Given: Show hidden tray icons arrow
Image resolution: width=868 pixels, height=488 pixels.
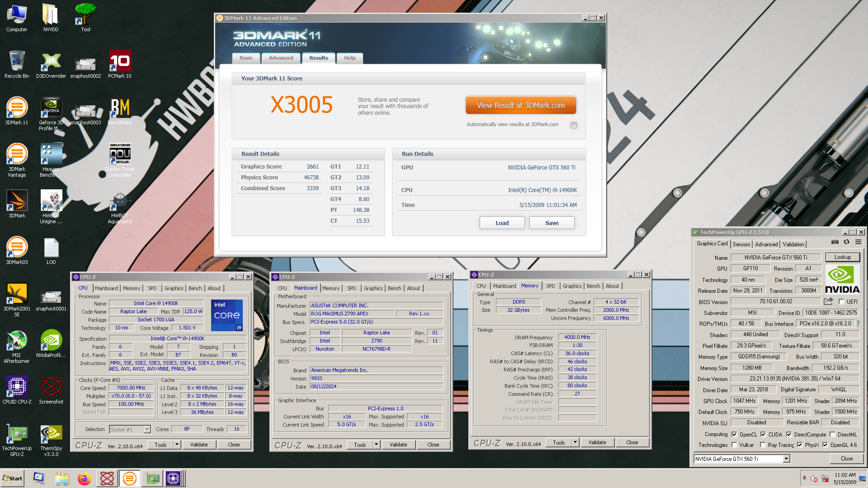Looking at the screenshot, I should click(x=804, y=478).
